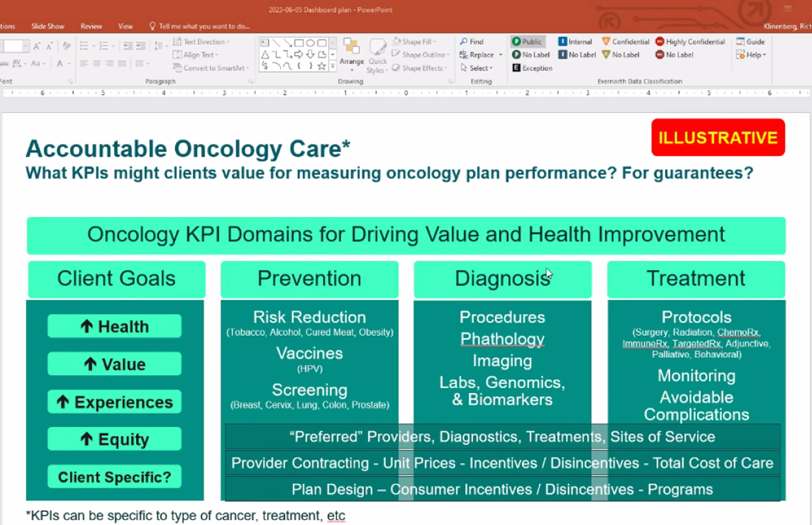Center align the paragraph text

click(97, 63)
